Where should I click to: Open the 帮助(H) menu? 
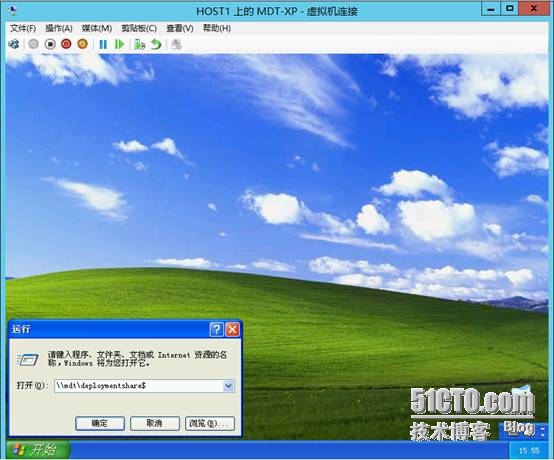pyautogui.click(x=217, y=28)
